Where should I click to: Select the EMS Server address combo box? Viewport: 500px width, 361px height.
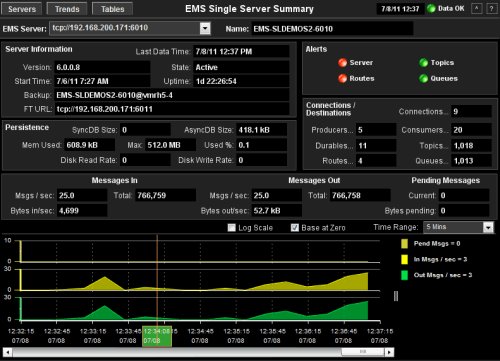tap(130, 28)
